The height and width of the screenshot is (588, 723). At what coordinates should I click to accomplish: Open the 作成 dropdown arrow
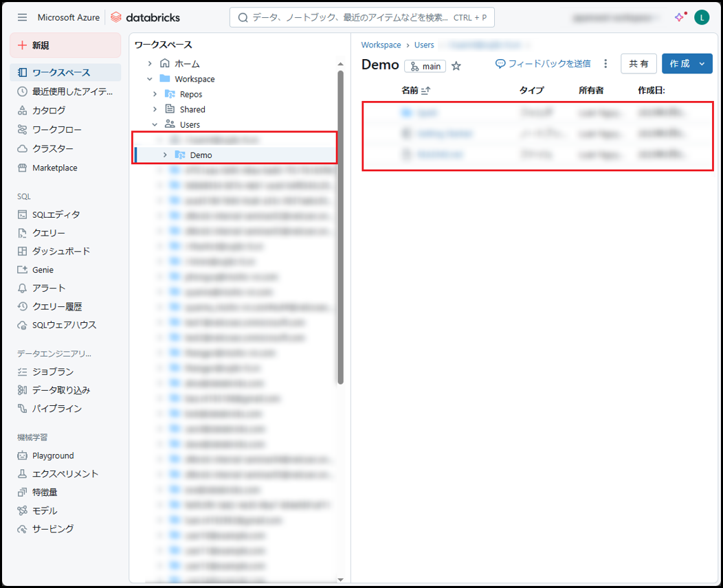[702, 64]
